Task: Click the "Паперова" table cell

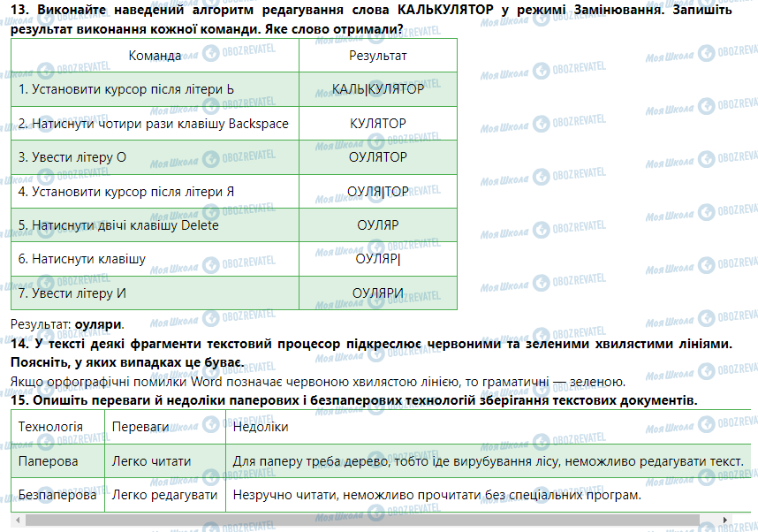Action: [x=48, y=461]
